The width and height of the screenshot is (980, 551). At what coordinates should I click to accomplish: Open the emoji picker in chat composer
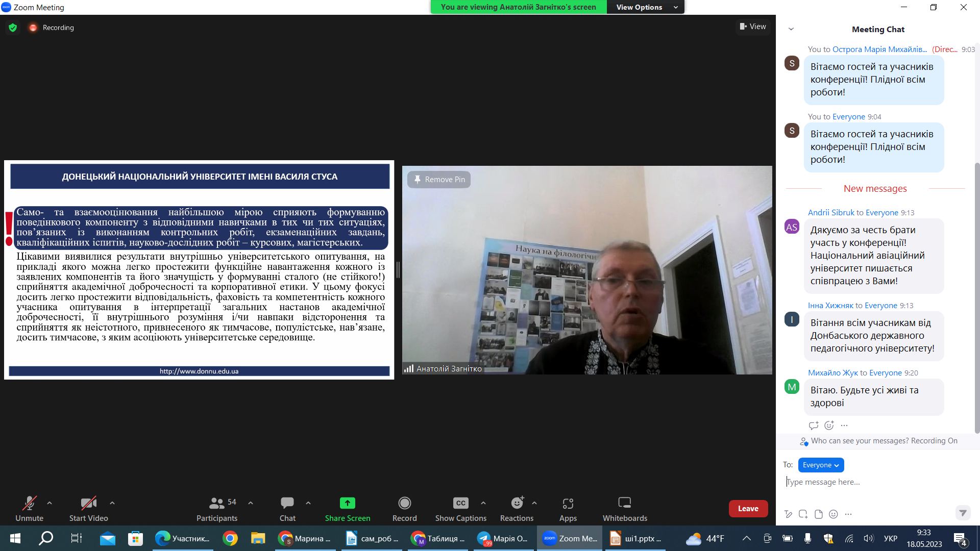pyautogui.click(x=834, y=514)
